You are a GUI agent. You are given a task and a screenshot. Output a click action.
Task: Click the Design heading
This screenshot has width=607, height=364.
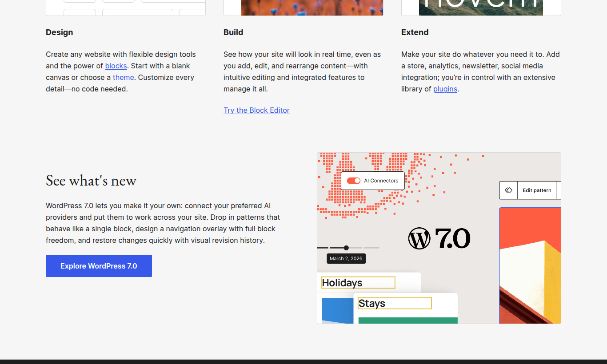coord(60,32)
